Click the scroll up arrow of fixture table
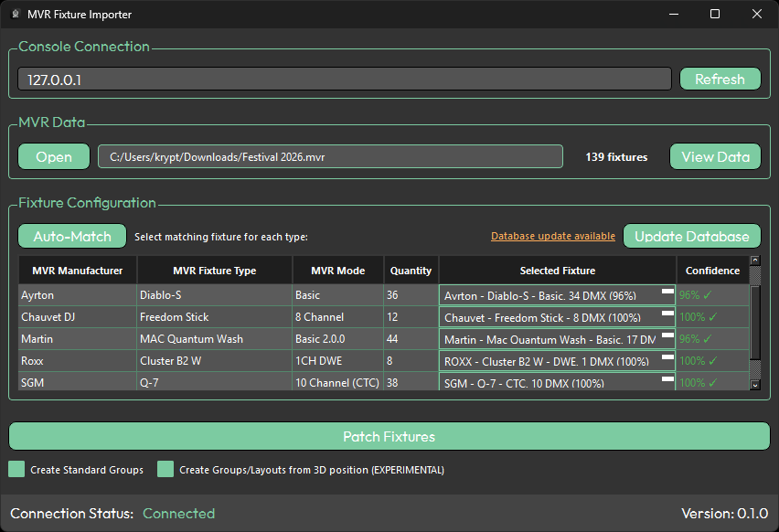779x532 pixels. coord(754,261)
